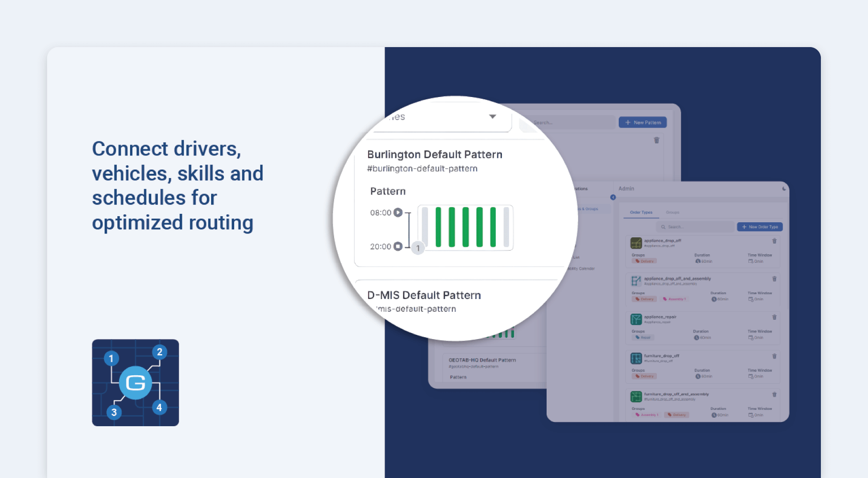Click the appliance_drop_off_and_assembly icon
This screenshot has width=868, height=478.
pyautogui.click(x=636, y=280)
